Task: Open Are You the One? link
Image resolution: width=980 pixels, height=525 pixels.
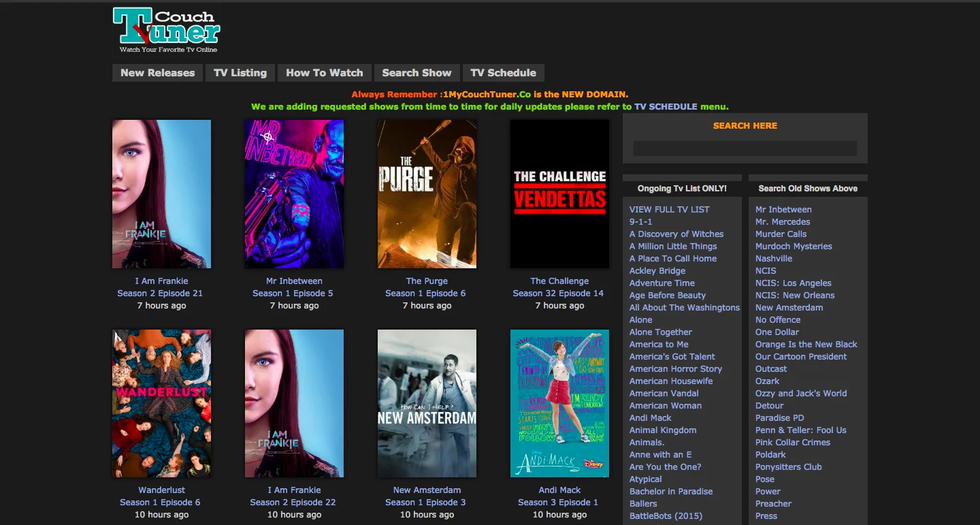Action: (665, 467)
